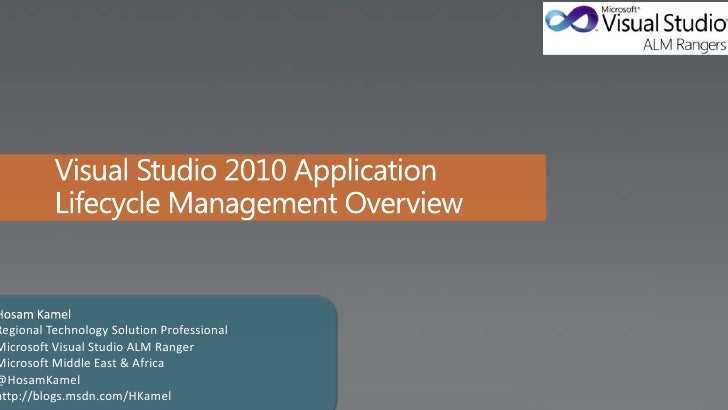Click 'Microsoft Visual Studio ALM Ranger' line
Viewport: 728px width, 410px height.
click(x=97, y=347)
